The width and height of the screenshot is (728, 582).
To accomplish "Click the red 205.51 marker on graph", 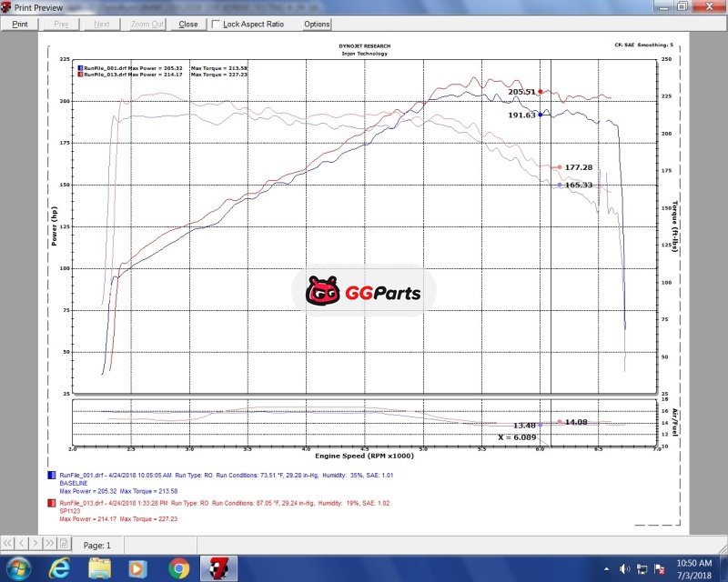I will [x=541, y=92].
